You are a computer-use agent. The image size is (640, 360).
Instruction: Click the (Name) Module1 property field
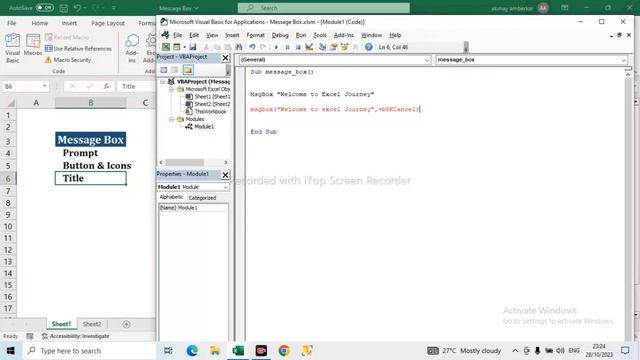coord(193,208)
